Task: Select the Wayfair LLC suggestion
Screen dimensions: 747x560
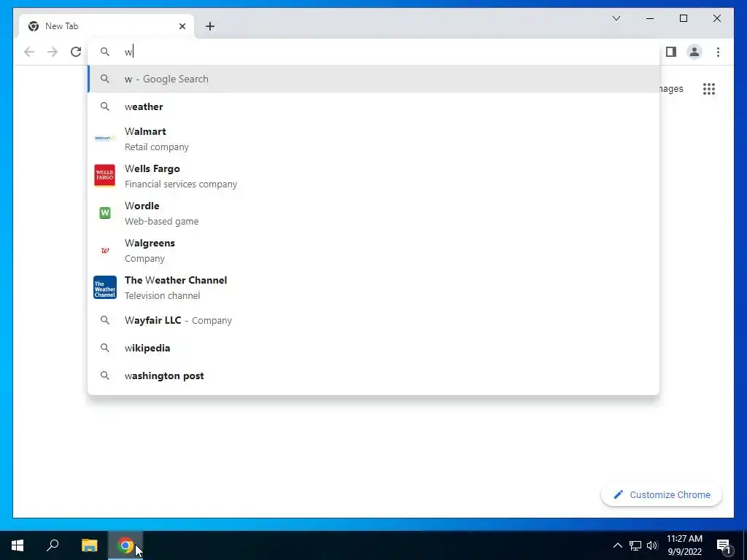Action: [x=373, y=321]
